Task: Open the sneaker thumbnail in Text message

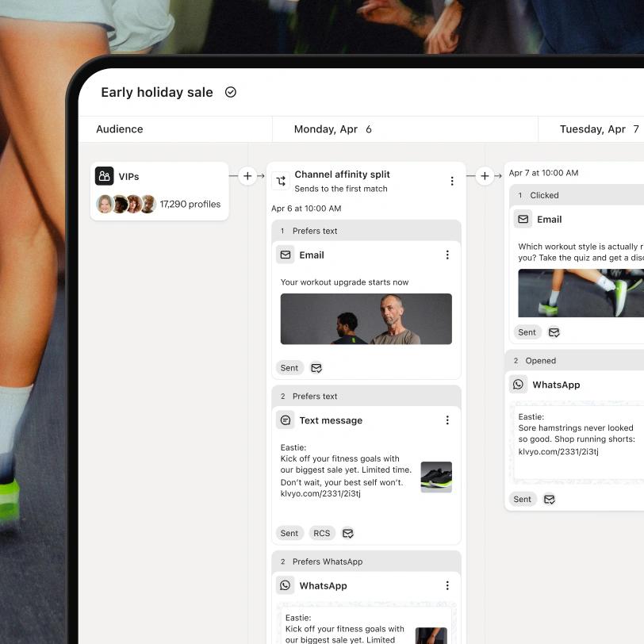Action: point(436,477)
